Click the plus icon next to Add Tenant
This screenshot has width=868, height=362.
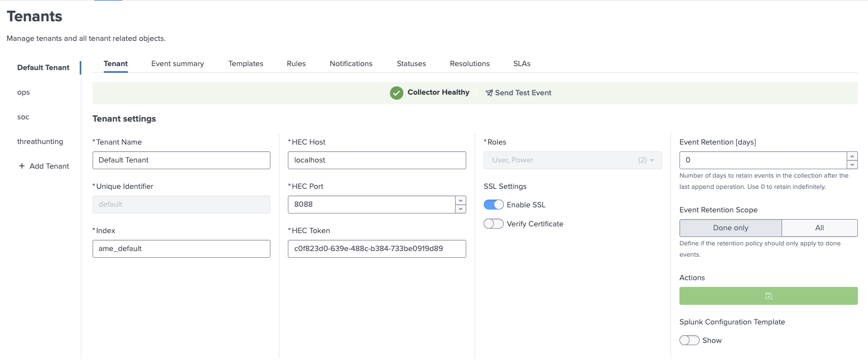coord(21,166)
